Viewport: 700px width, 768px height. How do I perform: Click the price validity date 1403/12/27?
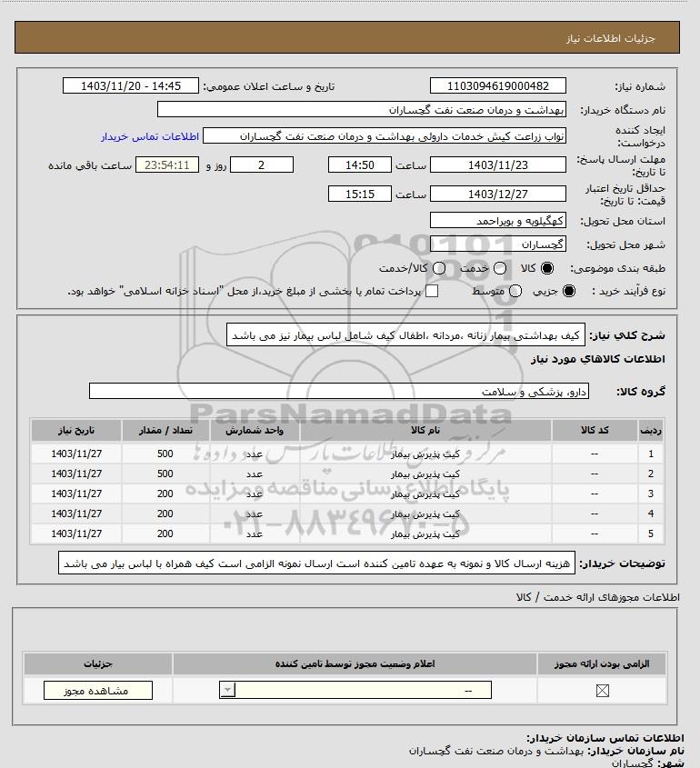(x=497, y=194)
